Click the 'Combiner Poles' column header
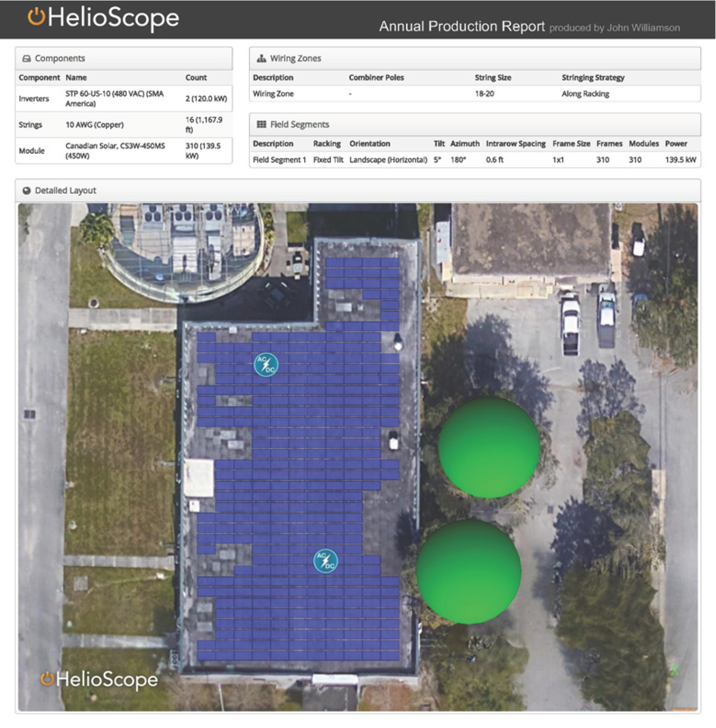 (376, 78)
